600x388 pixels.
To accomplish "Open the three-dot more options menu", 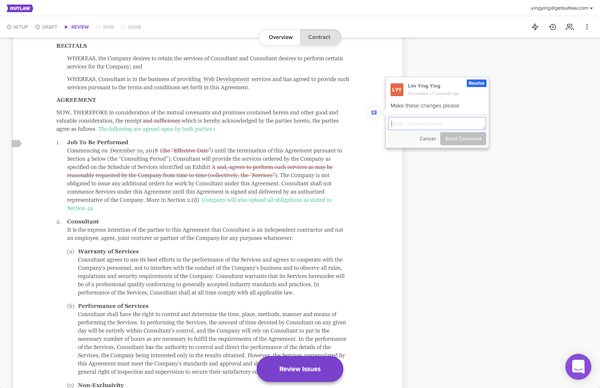I will (587, 27).
